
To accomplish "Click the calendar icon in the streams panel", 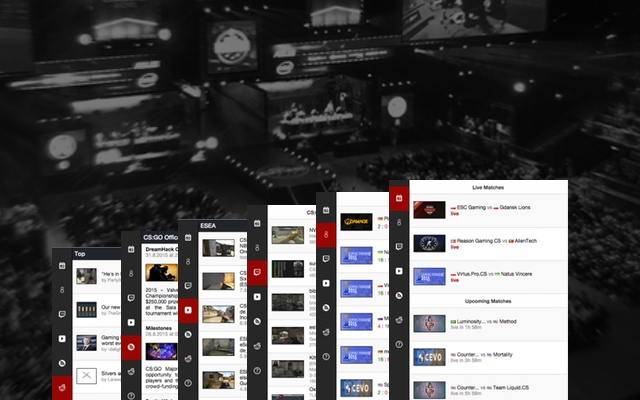I will pos(257,223).
